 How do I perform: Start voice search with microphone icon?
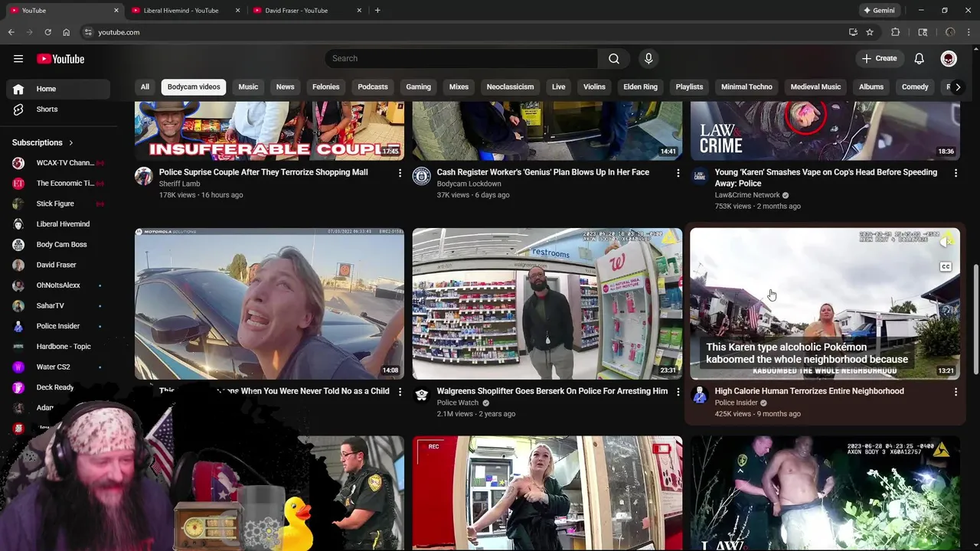tap(648, 59)
